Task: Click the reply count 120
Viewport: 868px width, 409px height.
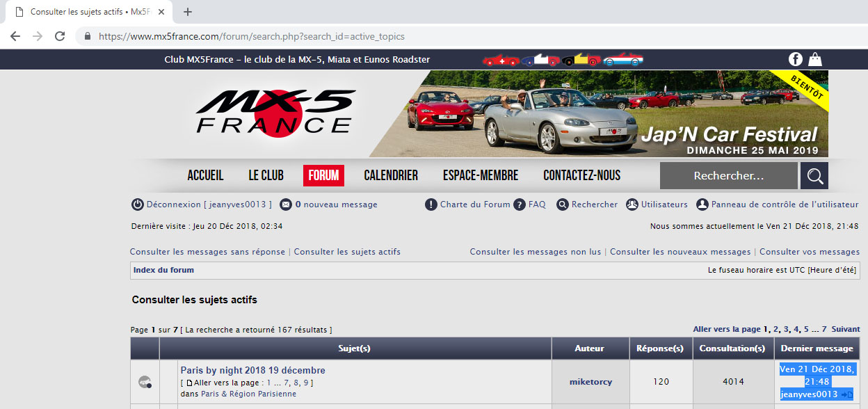Action: coord(660,382)
